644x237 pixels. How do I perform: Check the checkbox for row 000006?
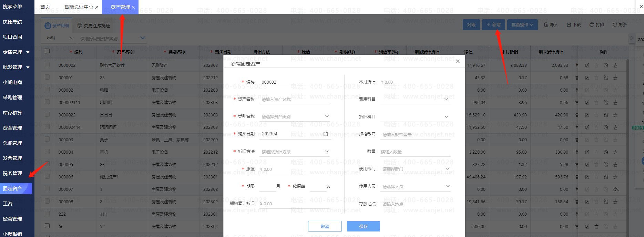(x=47, y=176)
